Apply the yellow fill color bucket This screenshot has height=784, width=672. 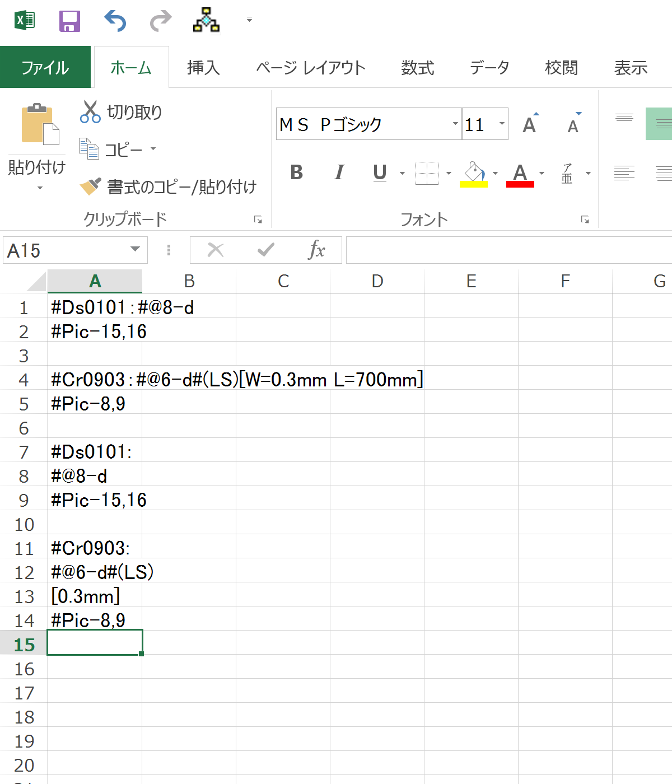[474, 174]
